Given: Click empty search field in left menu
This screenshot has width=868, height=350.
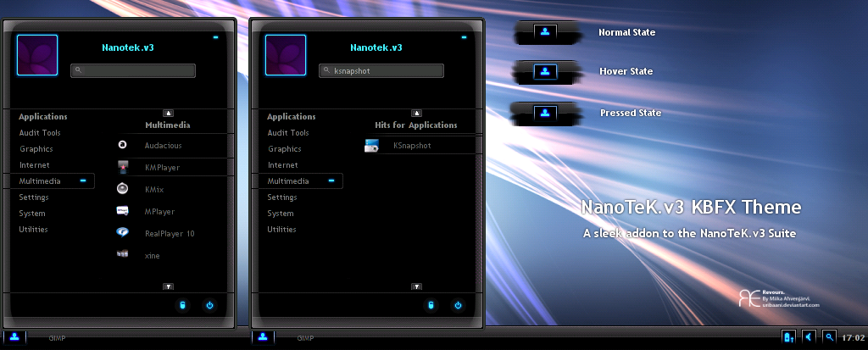Looking at the screenshot, I should [133, 70].
